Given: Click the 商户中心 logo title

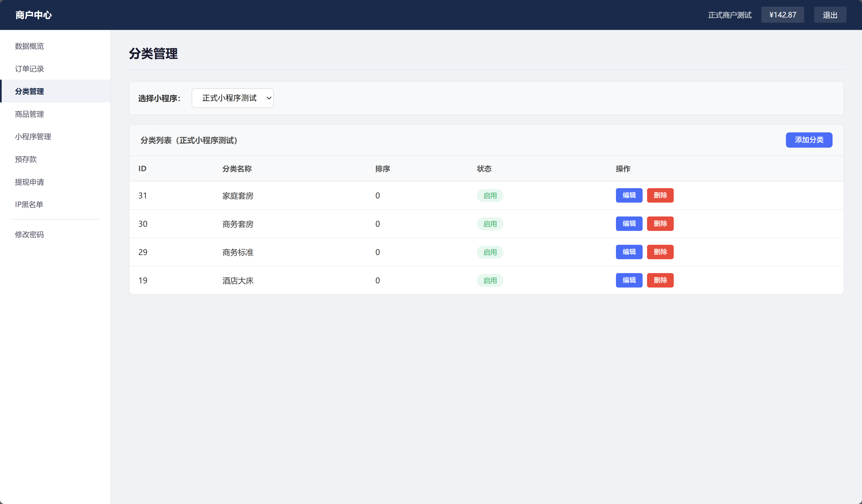Looking at the screenshot, I should (x=34, y=15).
